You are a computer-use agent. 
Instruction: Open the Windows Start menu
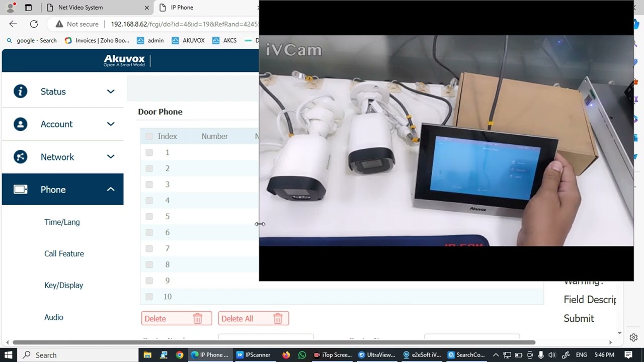click(8, 355)
